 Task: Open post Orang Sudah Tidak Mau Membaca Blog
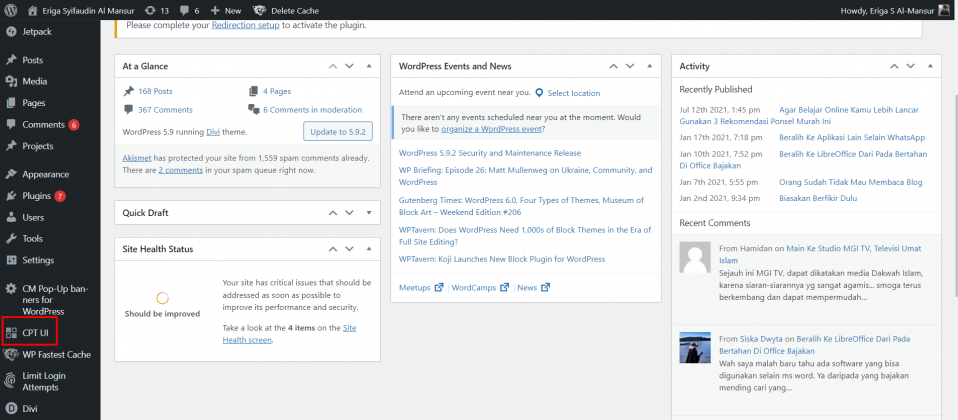(x=850, y=182)
